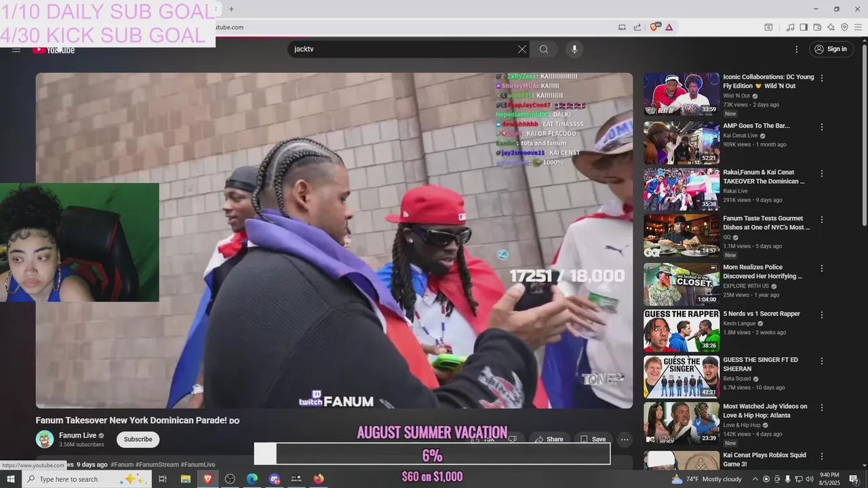
Task: Subscribe to Fanum Live channel
Action: 138,439
